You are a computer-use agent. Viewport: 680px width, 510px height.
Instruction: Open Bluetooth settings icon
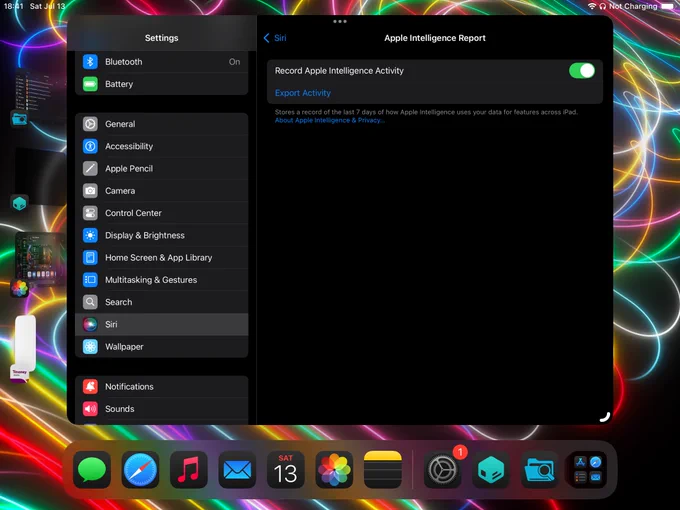coord(90,62)
